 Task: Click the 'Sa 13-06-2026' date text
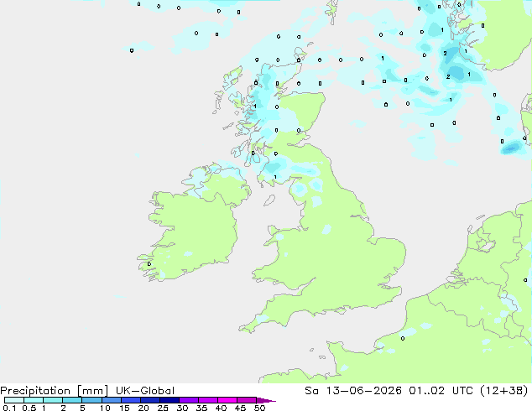[x=353, y=391]
